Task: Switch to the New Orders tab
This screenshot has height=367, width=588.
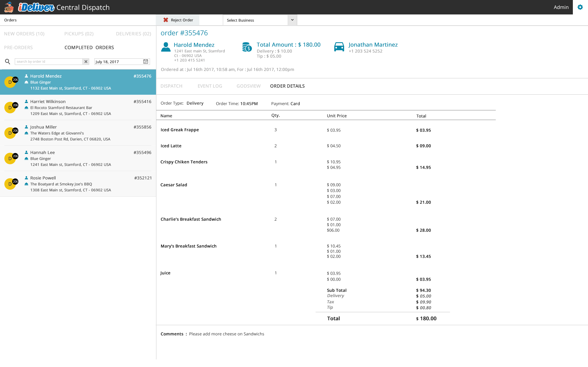Action: coord(24,34)
